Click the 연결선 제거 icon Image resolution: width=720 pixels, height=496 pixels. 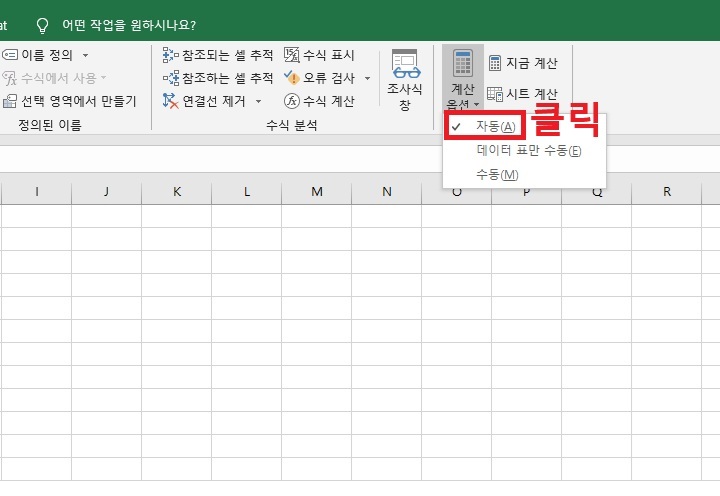tap(170, 101)
